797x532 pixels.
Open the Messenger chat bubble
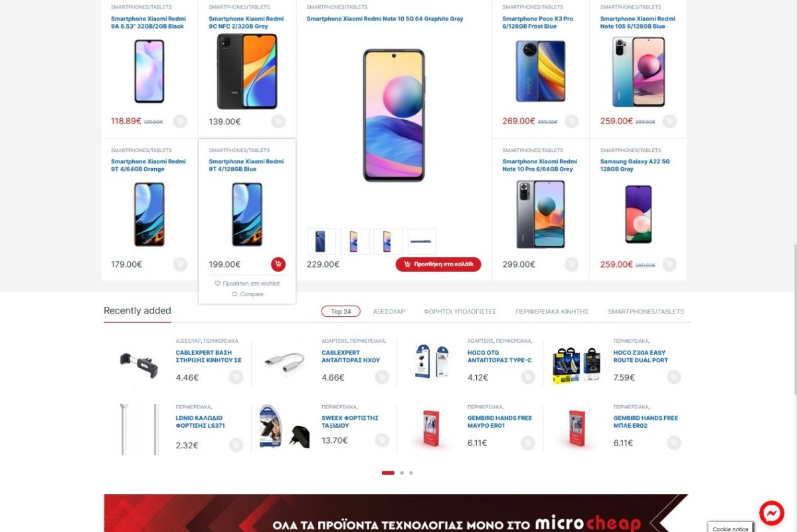click(x=772, y=513)
